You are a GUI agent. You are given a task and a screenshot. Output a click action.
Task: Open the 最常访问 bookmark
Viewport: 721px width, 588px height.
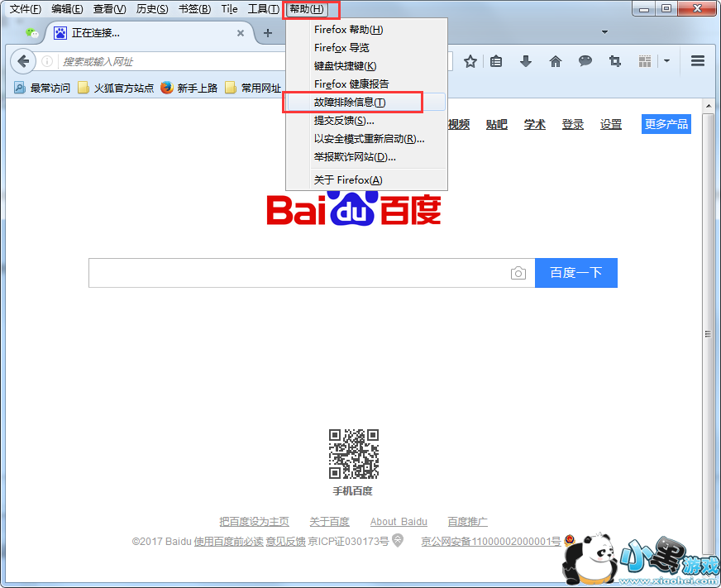(42, 88)
